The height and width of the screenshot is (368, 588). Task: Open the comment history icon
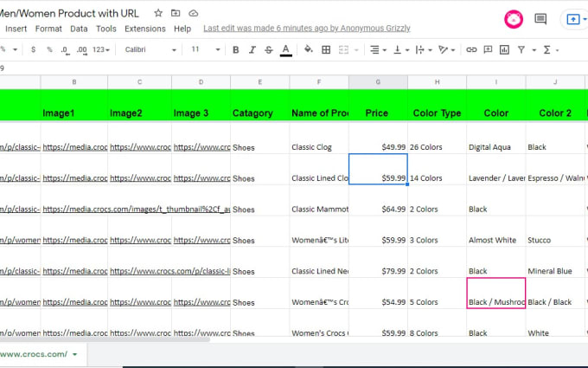pyautogui.click(x=540, y=19)
